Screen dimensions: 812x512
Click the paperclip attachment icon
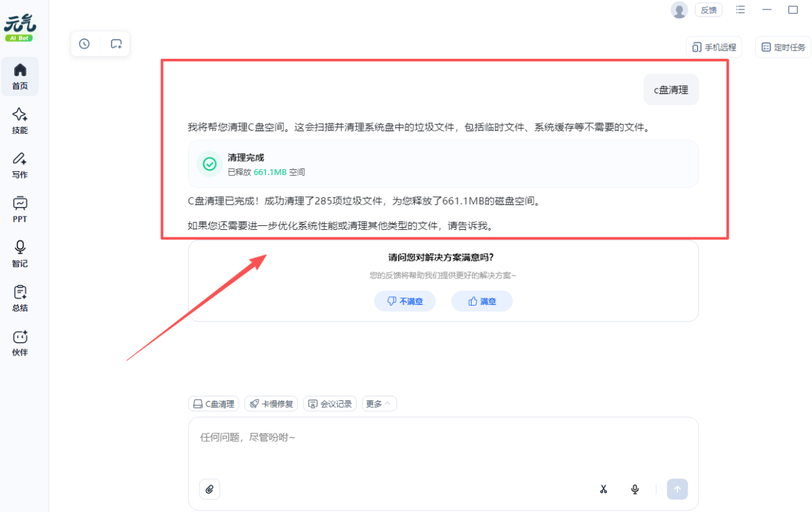pyautogui.click(x=210, y=489)
